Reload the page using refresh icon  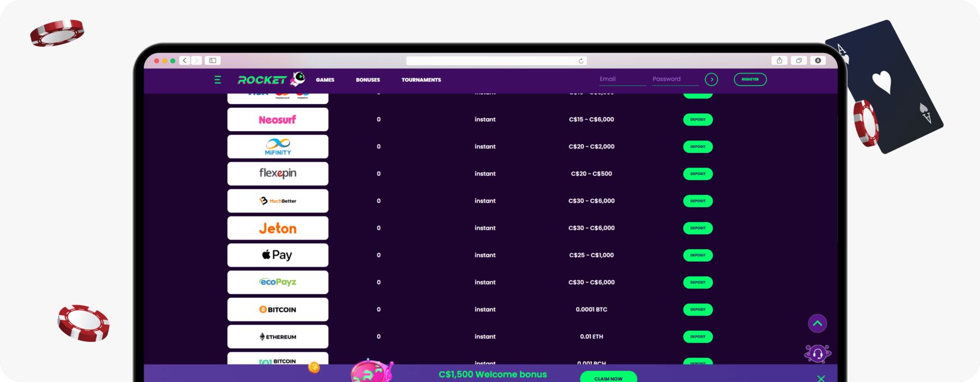pos(581,61)
